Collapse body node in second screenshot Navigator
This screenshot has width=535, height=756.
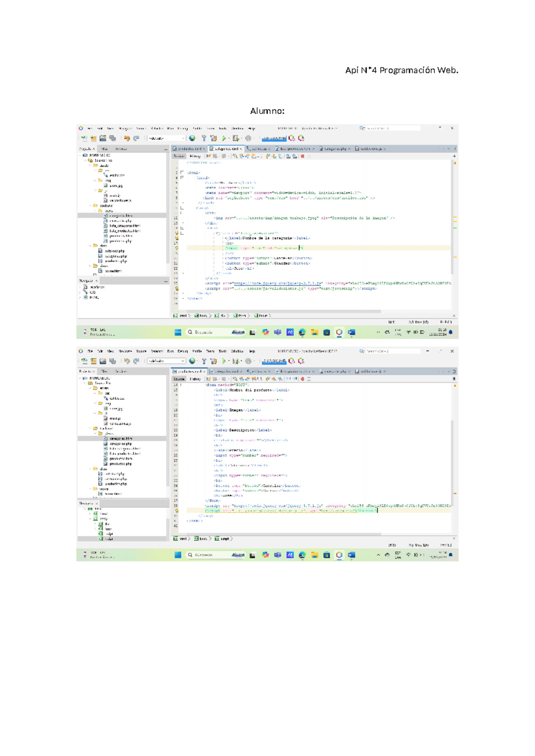91,519
